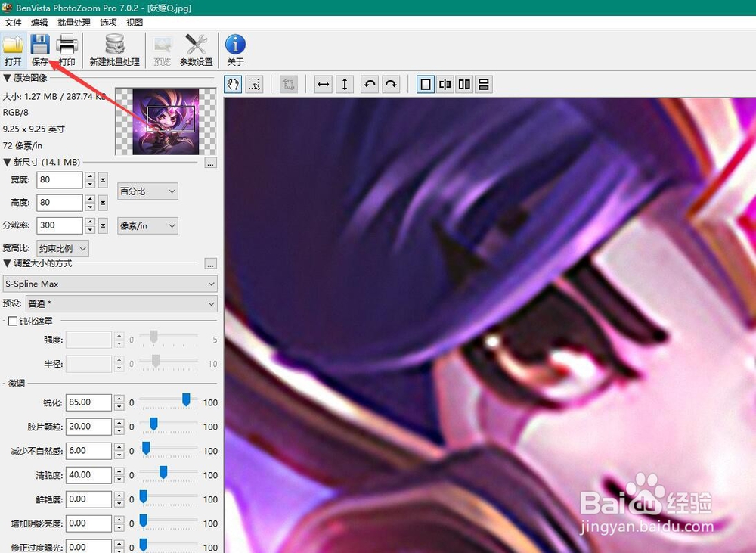Image resolution: width=756 pixels, height=553 pixels.
Task: Click the 锐化 value field 85.00
Action: pyautogui.click(x=88, y=402)
